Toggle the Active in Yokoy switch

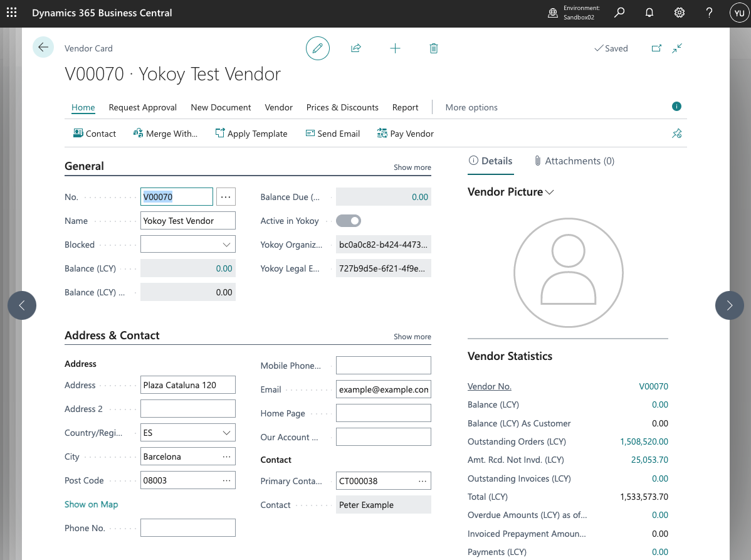(348, 221)
